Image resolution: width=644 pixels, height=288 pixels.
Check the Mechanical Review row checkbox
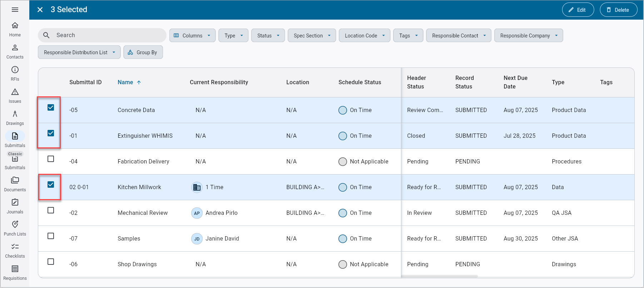tap(51, 210)
